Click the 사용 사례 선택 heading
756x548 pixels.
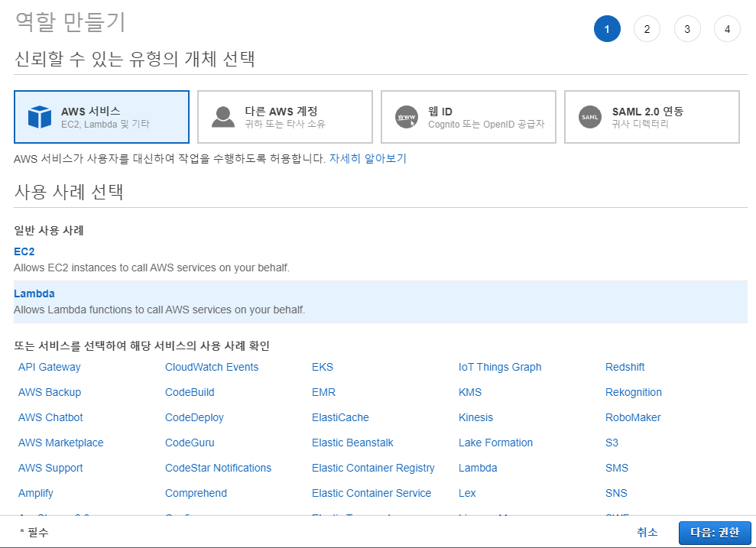pyautogui.click(x=69, y=192)
